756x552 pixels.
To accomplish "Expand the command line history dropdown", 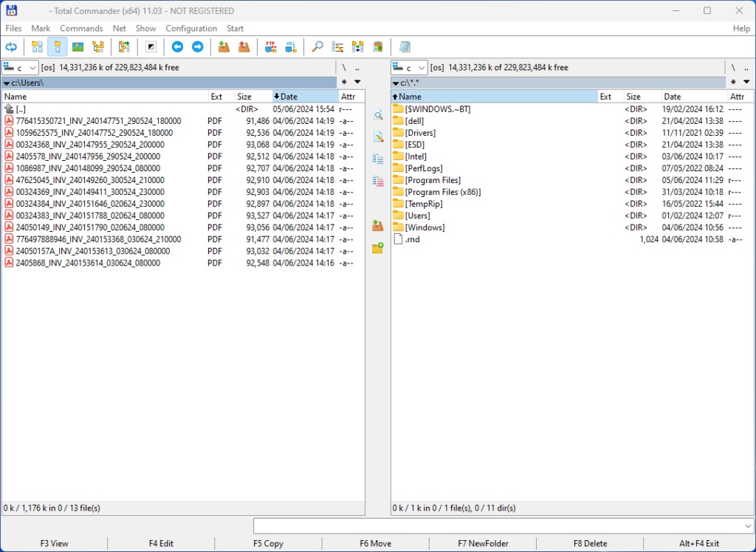I will click(x=749, y=526).
